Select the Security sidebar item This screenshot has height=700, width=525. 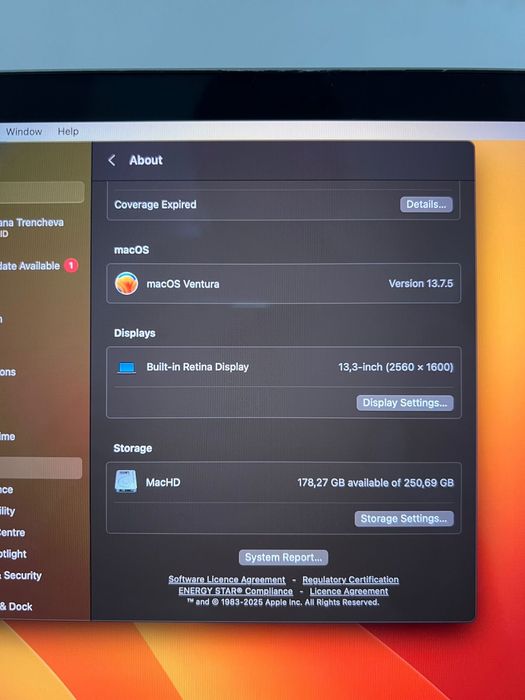(x=21, y=575)
